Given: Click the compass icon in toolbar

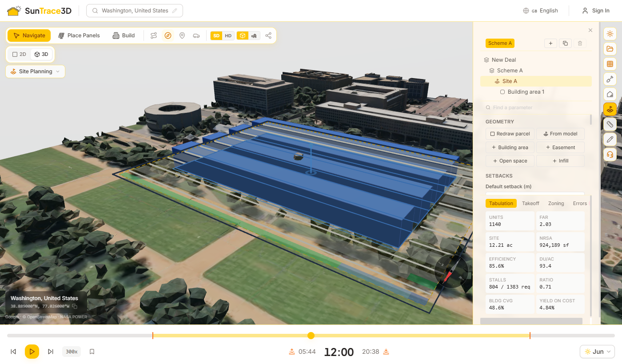Looking at the screenshot, I should [168, 36].
